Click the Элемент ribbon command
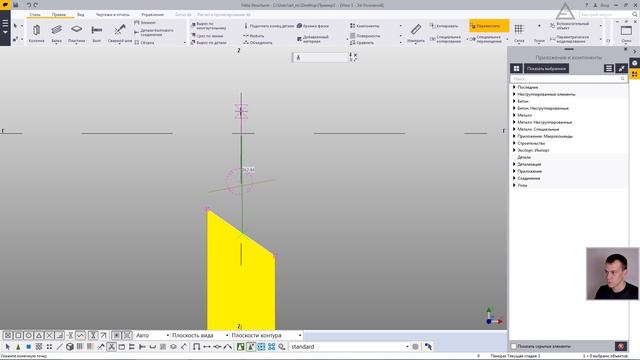 145,23
